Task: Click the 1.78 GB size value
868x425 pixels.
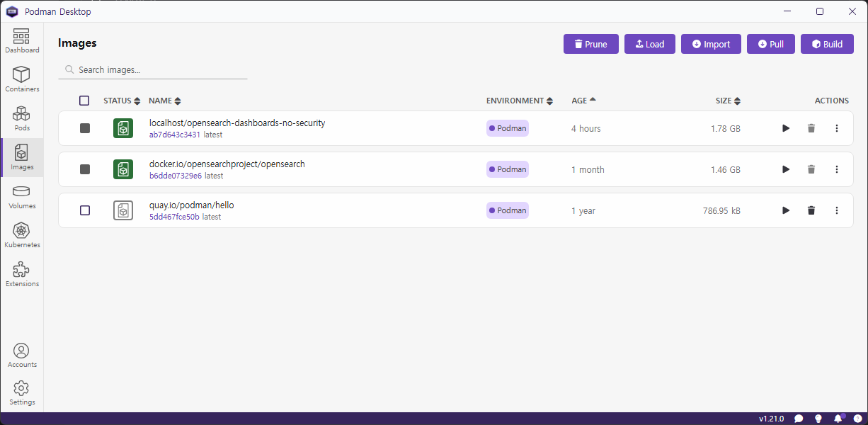Action: click(x=726, y=128)
